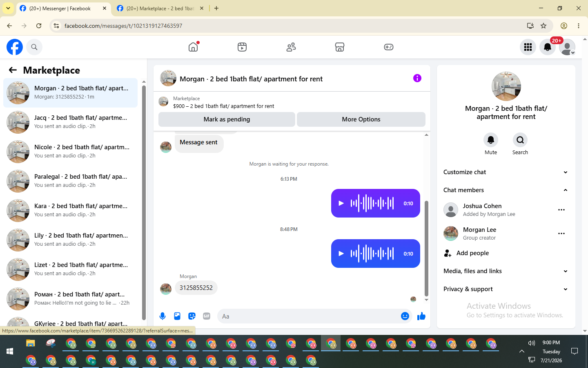Open Kara conversation in list
588x368 pixels.
(x=70, y=210)
